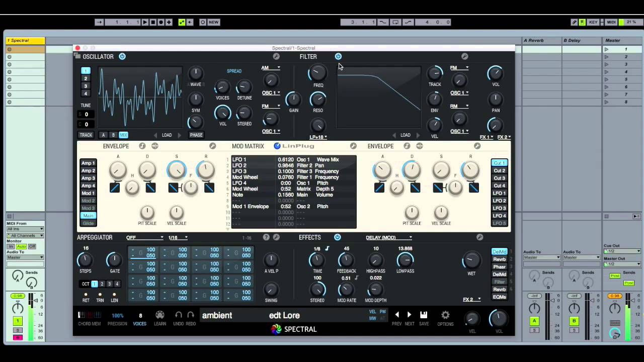Click the LinPlug logo

294,146
